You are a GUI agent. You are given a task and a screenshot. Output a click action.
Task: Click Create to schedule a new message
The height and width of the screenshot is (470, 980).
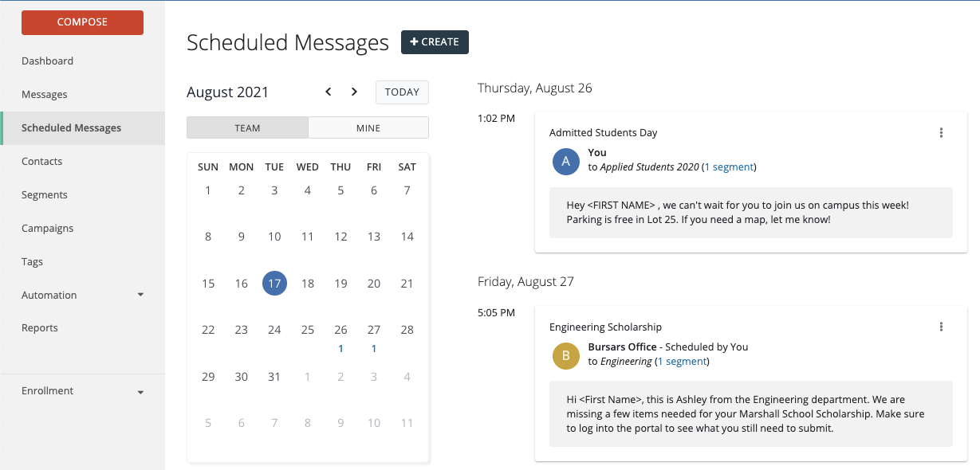click(435, 42)
